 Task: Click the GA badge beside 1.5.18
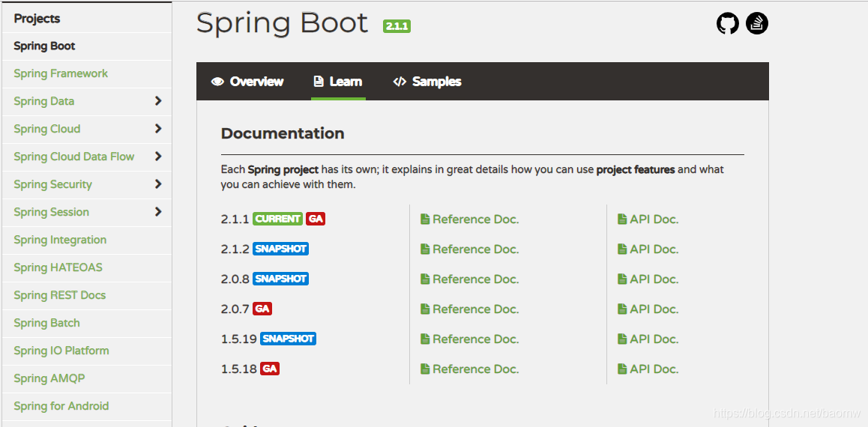coord(270,369)
